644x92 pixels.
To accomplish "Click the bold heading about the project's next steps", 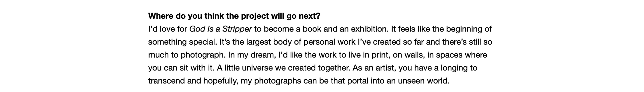I will coord(234,16).
